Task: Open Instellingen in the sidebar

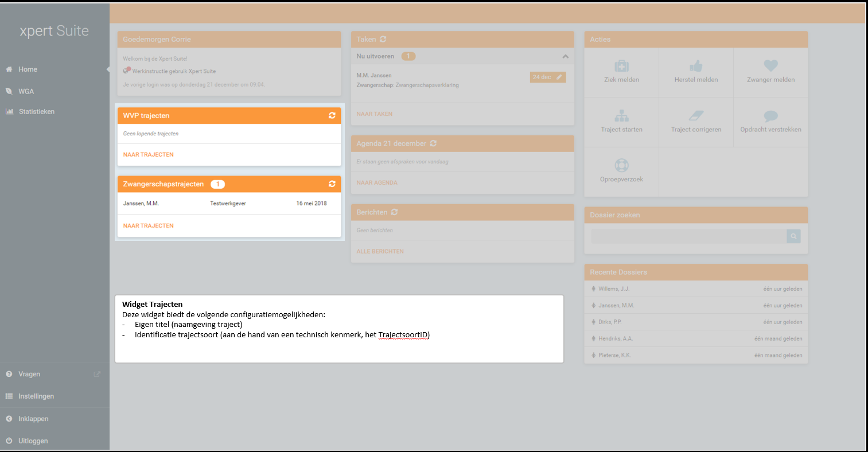Action: 36,396
